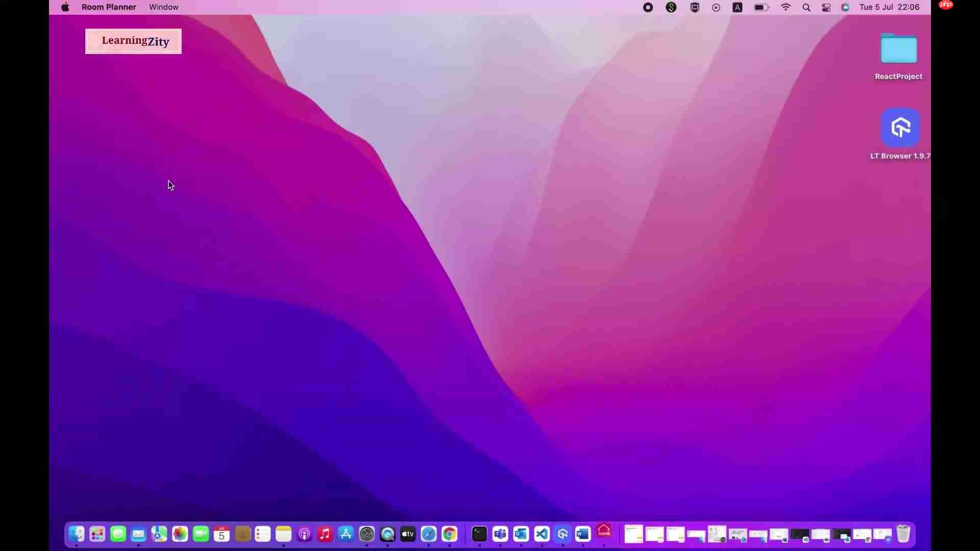The image size is (980, 551).
Task: Open Control Center toggles in menu bar
Action: (x=826, y=7)
